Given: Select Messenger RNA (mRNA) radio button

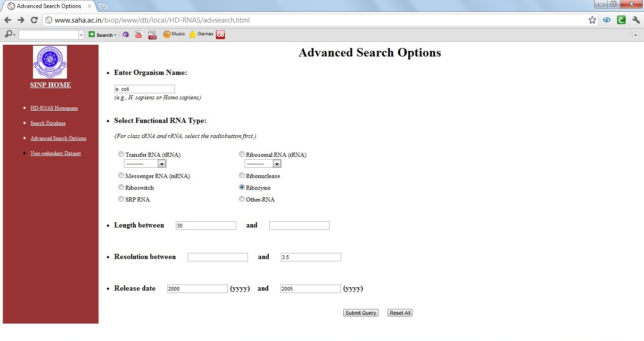Looking at the screenshot, I should coord(121,175).
